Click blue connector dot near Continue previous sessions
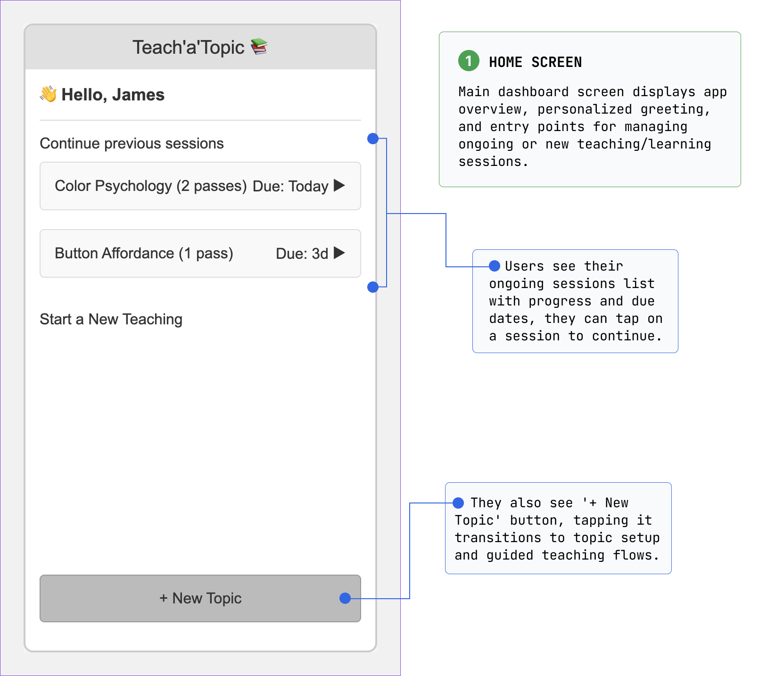The height and width of the screenshot is (676, 784). [372, 139]
